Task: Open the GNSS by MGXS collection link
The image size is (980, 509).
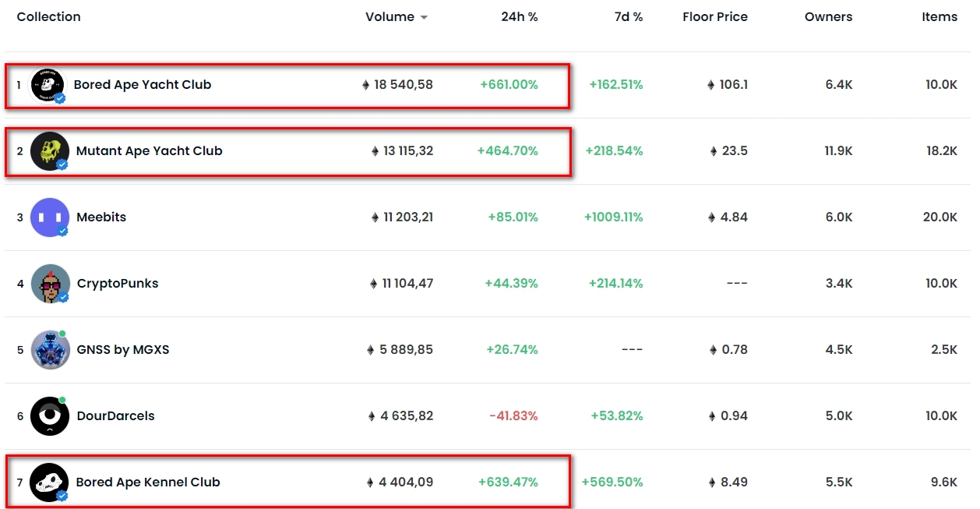Action: tap(123, 349)
